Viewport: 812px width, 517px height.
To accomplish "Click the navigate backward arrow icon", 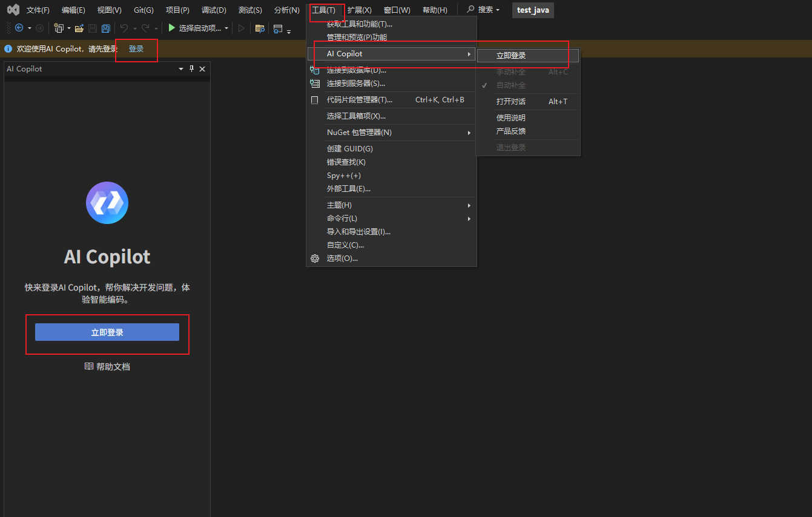I will pos(19,28).
